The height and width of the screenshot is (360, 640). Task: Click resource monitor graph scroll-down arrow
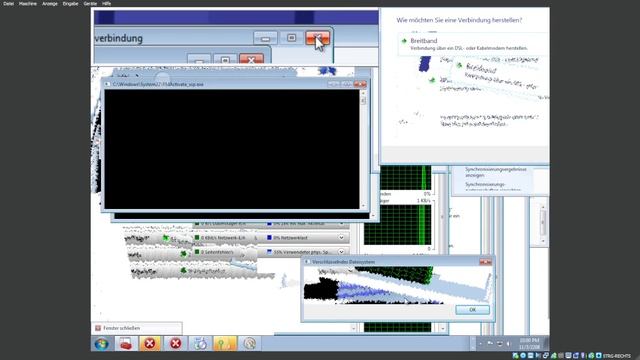tap(442, 328)
